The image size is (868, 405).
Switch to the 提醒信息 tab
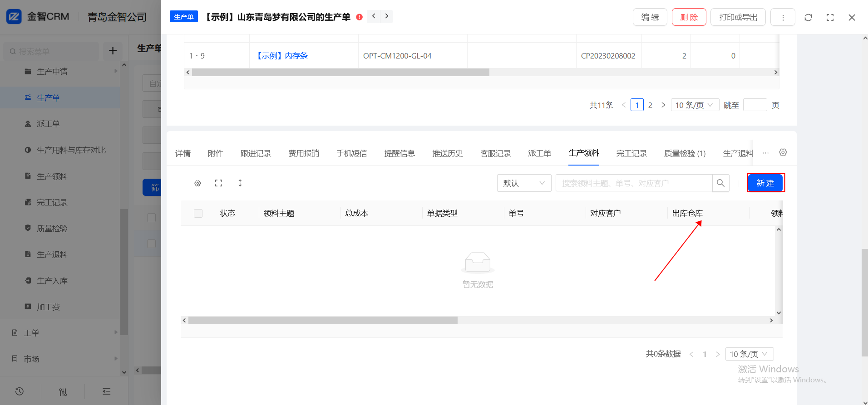[x=399, y=153]
